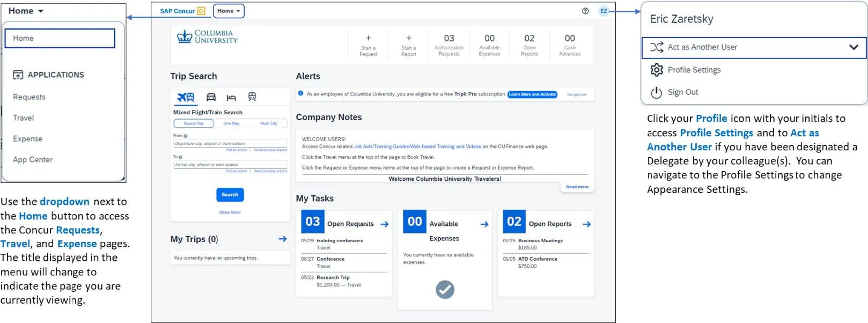Screen dimensions: 868x323
Task: Expand the Act as Another User chevron
Action: pos(854,47)
